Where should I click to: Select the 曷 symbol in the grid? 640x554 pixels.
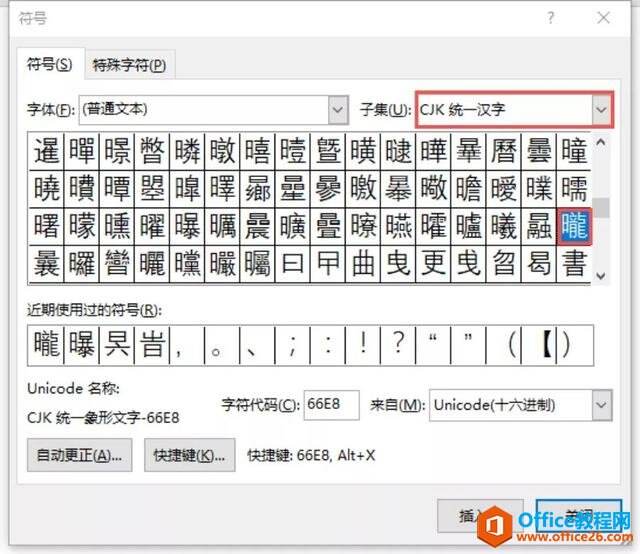click(x=538, y=264)
